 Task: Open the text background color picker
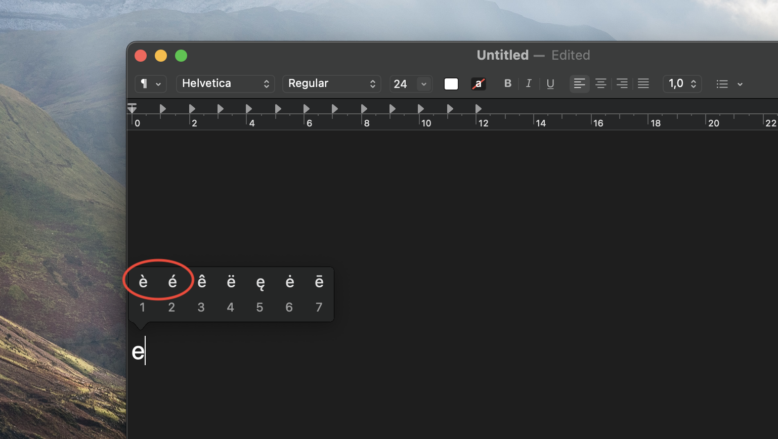click(478, 84)
